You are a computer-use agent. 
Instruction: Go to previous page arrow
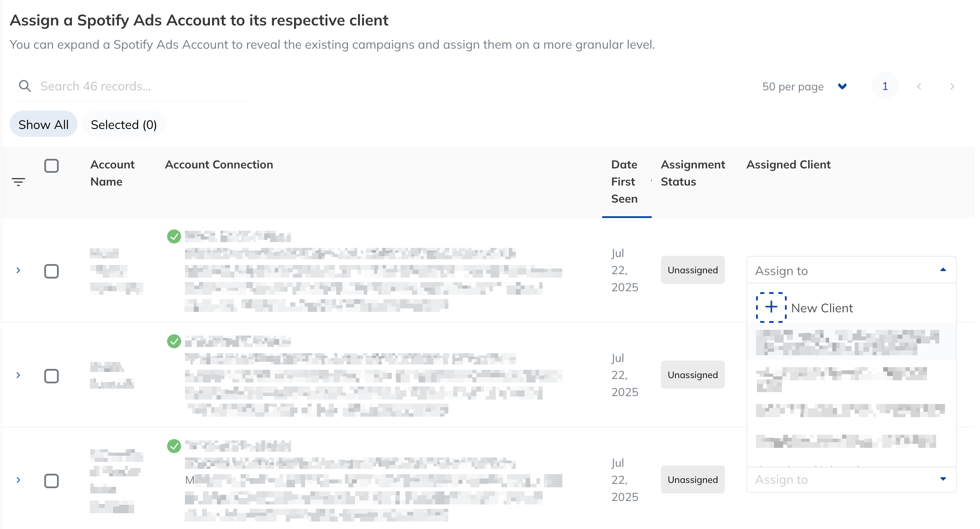(919, 86)
